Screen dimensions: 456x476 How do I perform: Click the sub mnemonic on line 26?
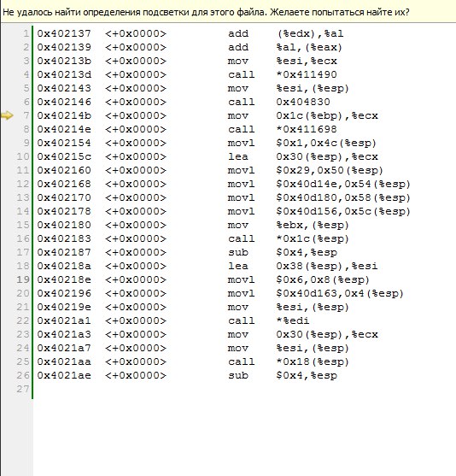coord(238,375)
